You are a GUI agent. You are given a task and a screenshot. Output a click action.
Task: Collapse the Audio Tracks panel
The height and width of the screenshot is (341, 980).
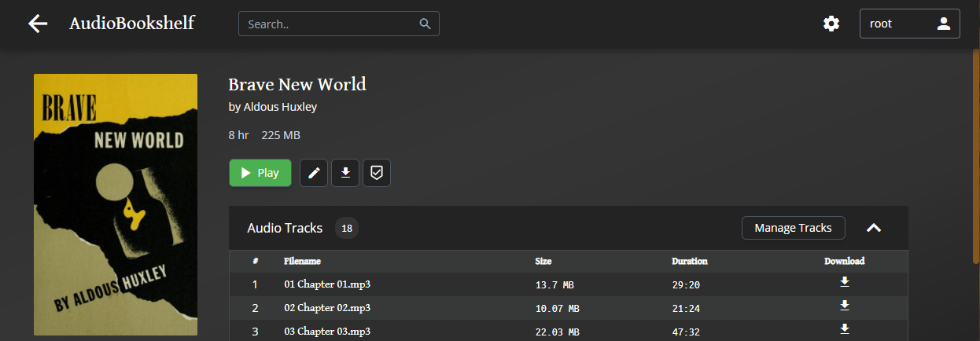[873, 228]
